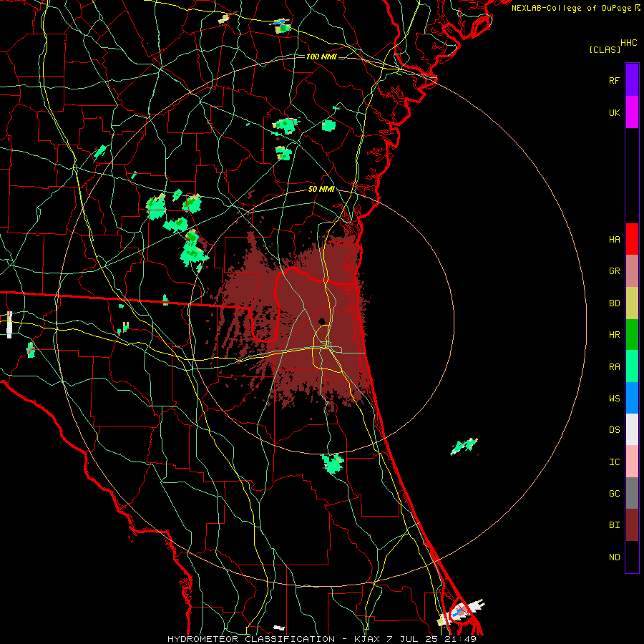Click the "HR" legend label
The width and height of the screenshot is (644, 644).
point(614,335)
